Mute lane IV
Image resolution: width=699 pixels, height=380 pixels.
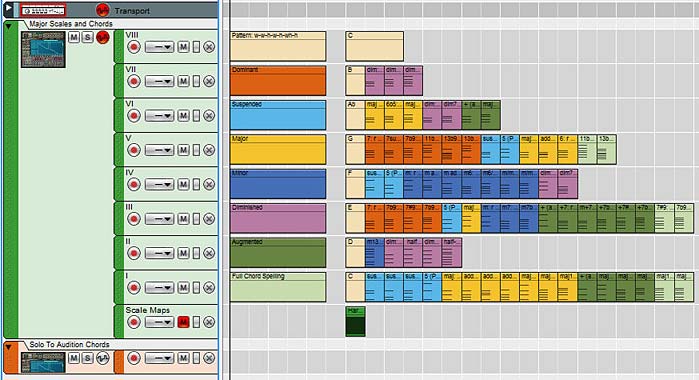183,184
